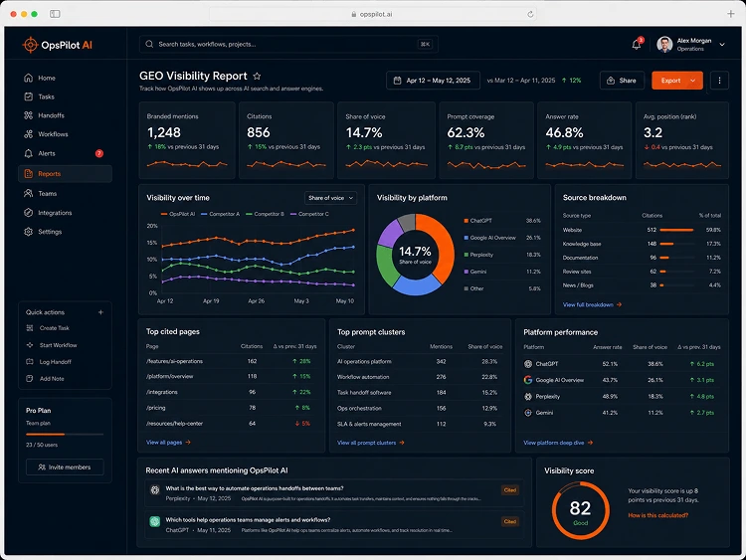
Task: Click the Start Workflow quick action icon
Action: click(30, 345)
